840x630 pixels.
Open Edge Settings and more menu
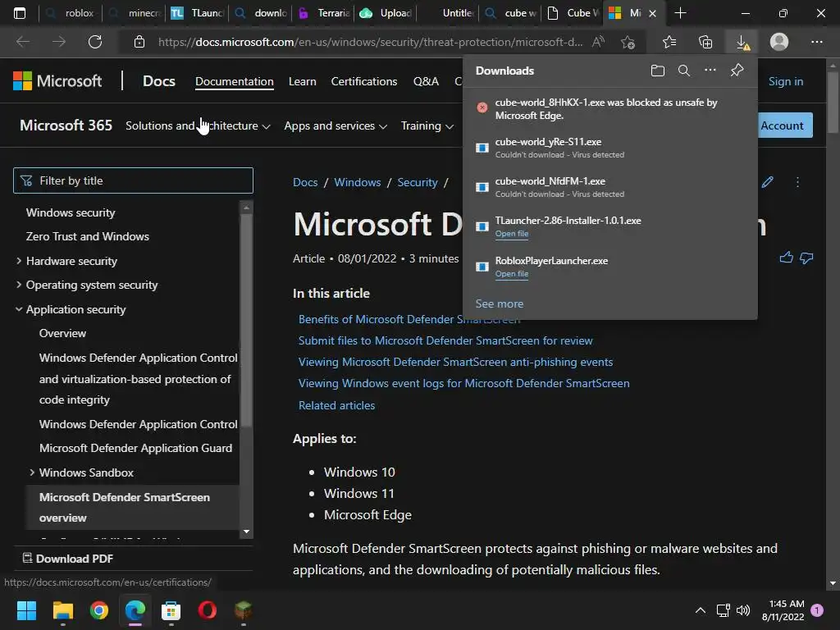click(x=816, y=42)
